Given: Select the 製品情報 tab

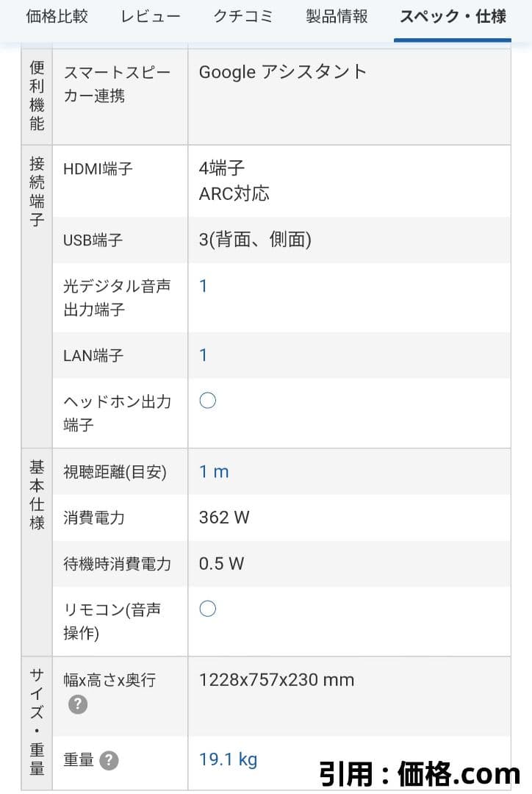Looking at the screenshot, I should pyautogui.click(x=337, y=16).
